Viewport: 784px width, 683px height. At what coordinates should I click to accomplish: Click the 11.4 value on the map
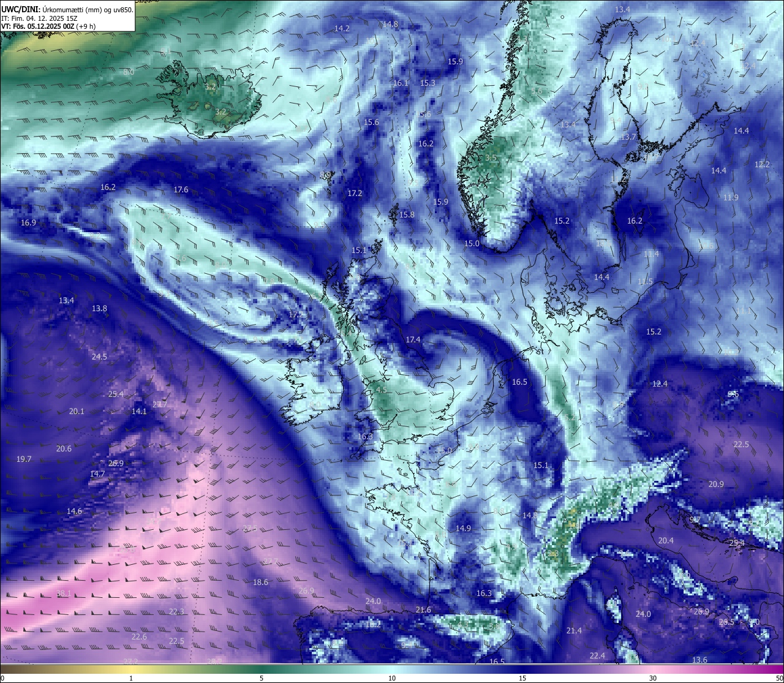click(651, 254)
